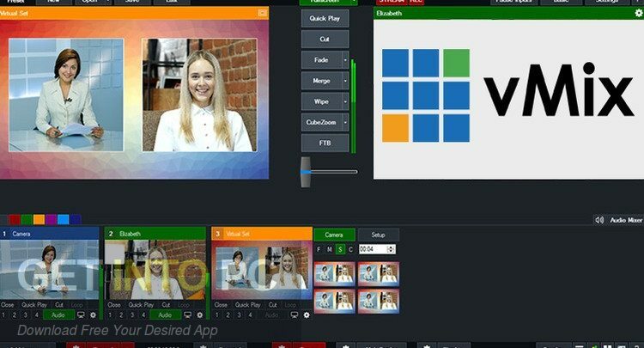Switch to the Setup tab
The image size is (644, 348).
point(379,235)
